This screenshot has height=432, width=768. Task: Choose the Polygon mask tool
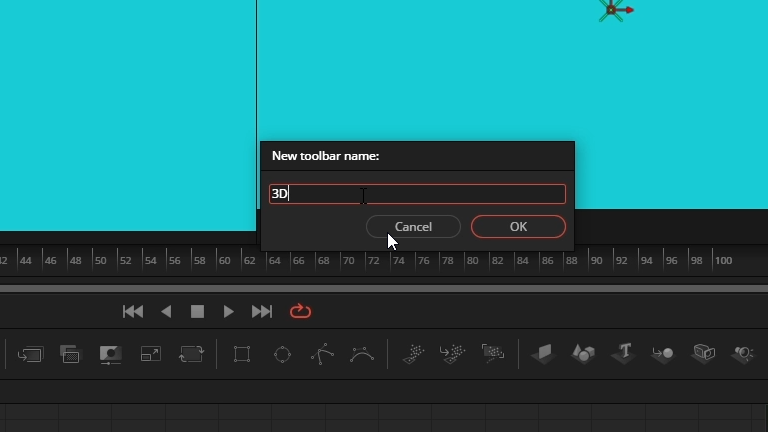tap(322, 354)
